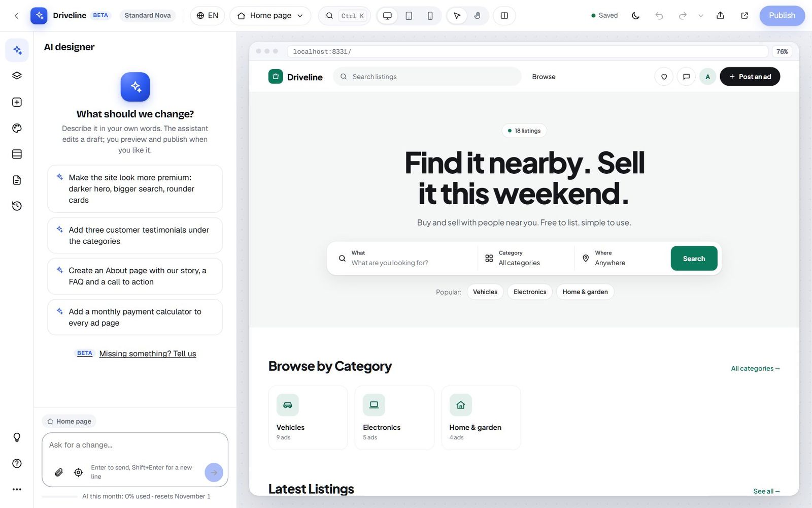
Task: Select the Electronics popular chip
Action: [x=530, y=292]
